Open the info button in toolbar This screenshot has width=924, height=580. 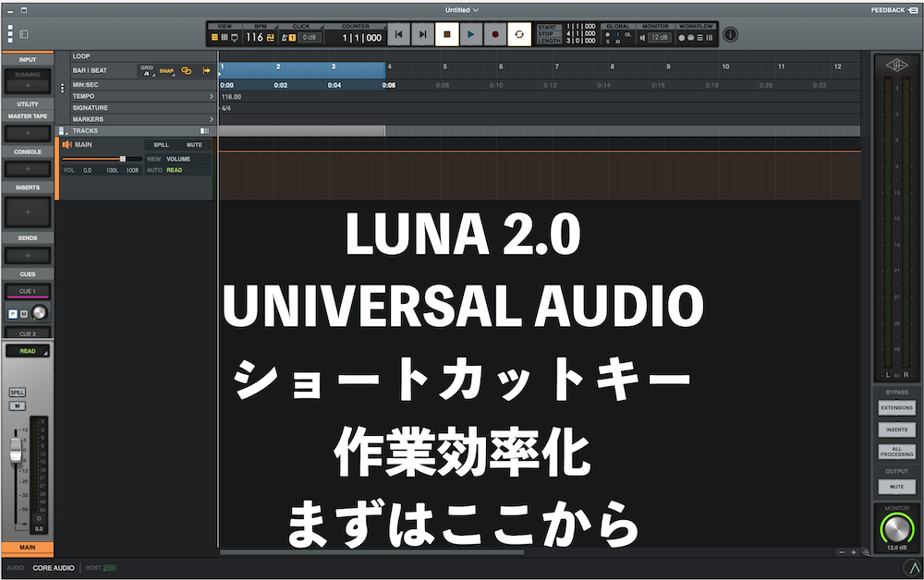(730, 35)
